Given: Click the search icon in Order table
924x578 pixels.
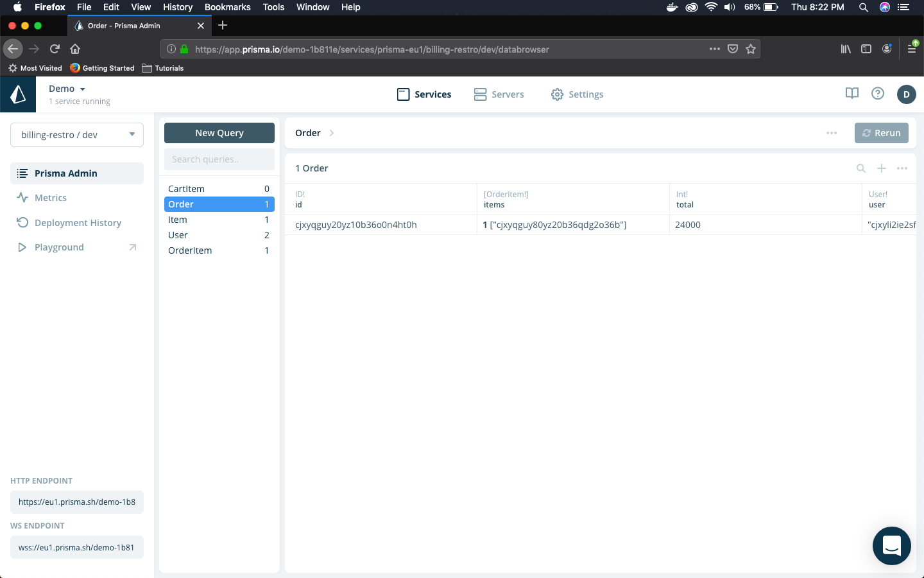Looking at the screenshot, I should (861, 168).
